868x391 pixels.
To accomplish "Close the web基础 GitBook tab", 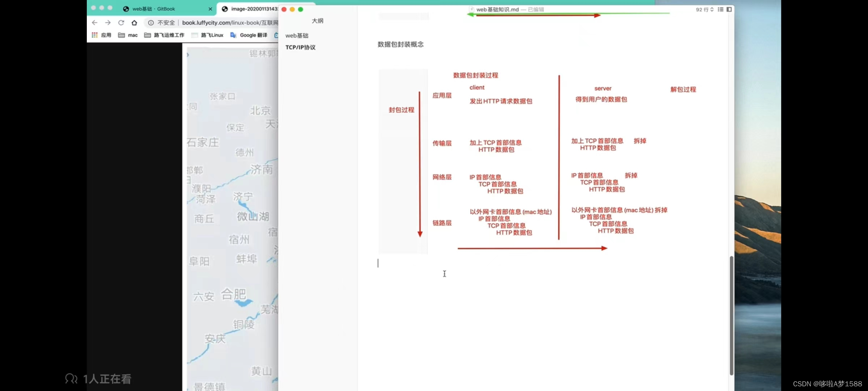I will click(x=210, y=9).
